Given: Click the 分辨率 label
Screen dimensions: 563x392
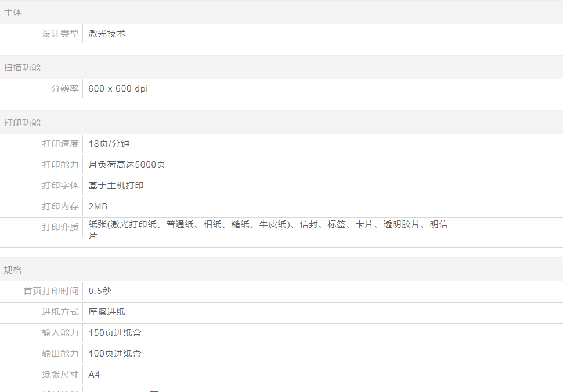Looking at the screenshot, I should click(65, 89).
